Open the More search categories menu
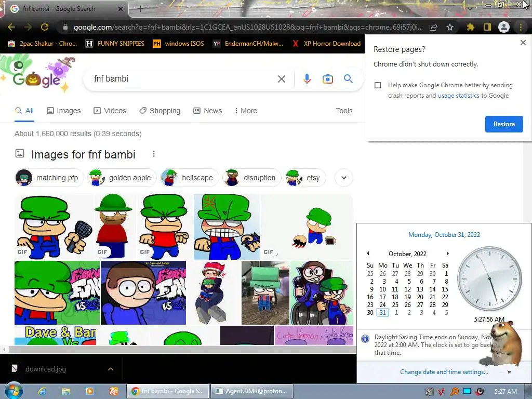The image size is (532, 399). tap(246, 111)
